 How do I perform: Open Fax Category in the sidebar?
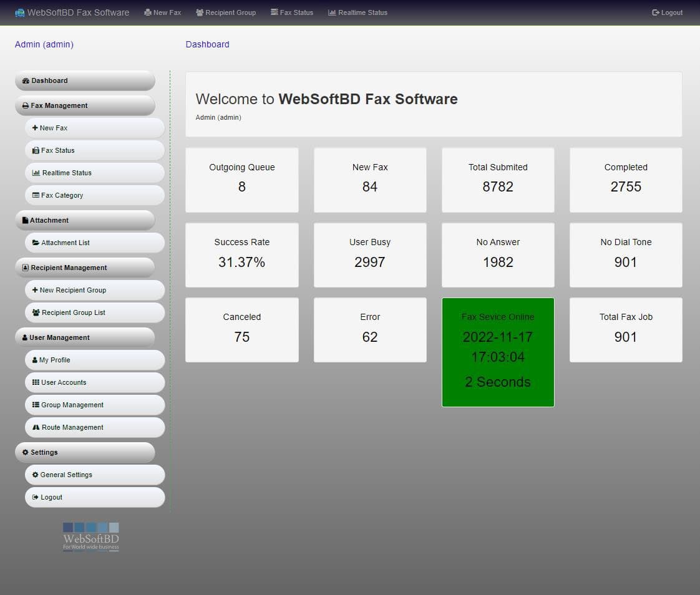pyautogui.click(x=95, y=195)
